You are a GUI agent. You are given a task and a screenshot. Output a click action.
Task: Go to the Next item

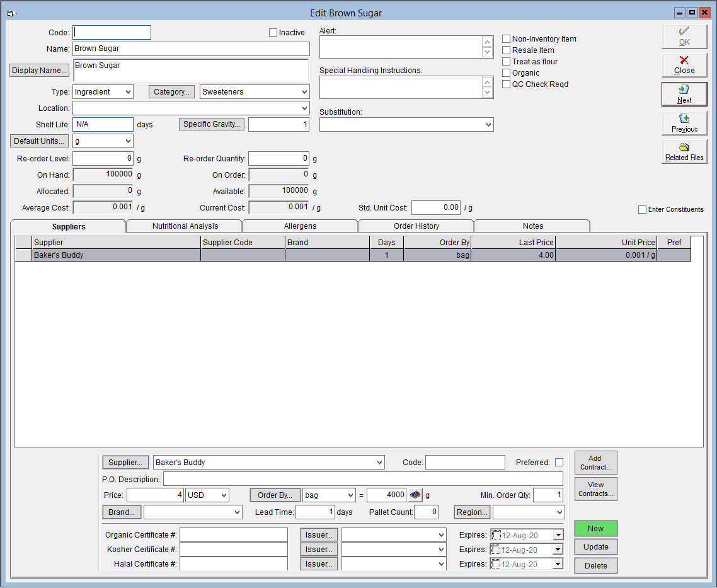click(684, 94)
